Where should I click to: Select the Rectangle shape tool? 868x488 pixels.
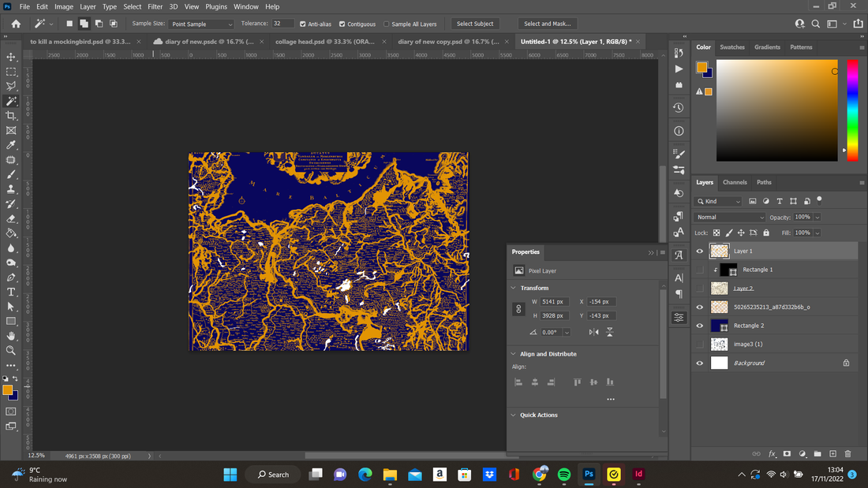(x=11, y=322)
